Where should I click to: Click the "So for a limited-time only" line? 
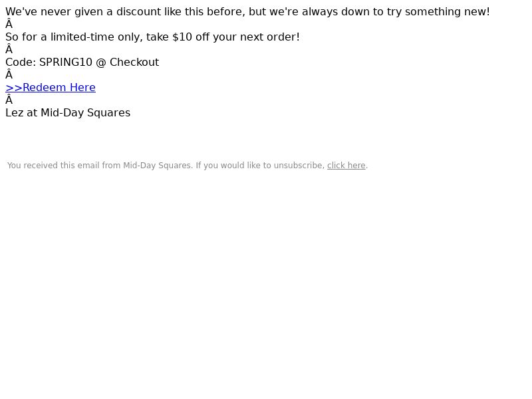(x=153, y=37)
